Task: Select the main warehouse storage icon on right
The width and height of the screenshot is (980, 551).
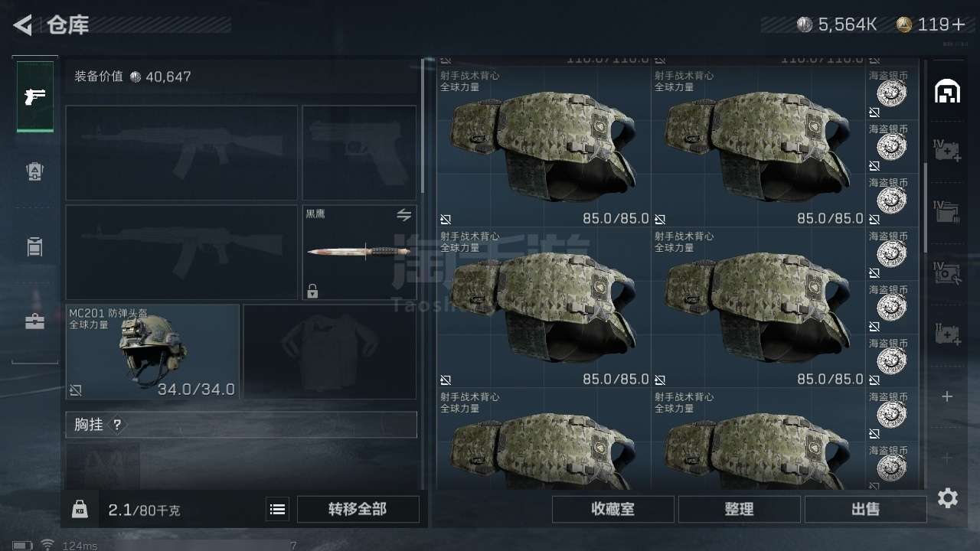Action: (x=948, y=91)
